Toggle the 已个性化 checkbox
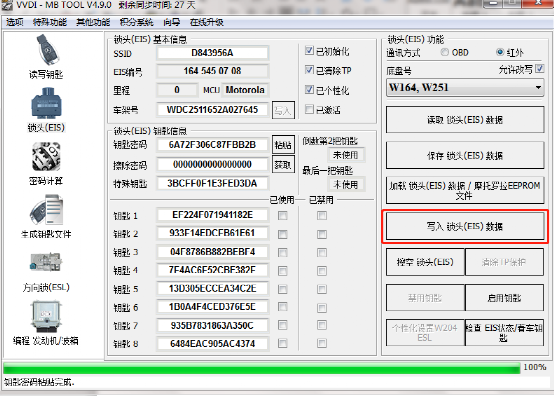Viewport: 554px width, 396px height. tap(309, 89)
